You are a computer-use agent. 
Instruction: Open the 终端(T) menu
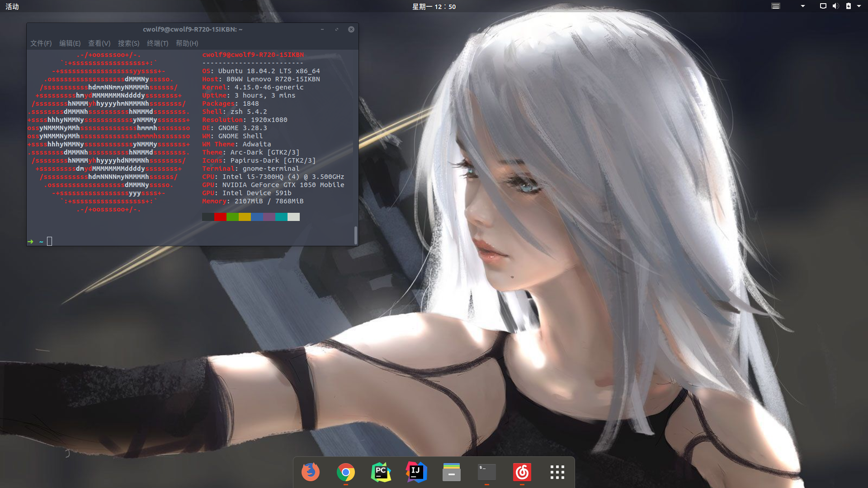(158, 43)
